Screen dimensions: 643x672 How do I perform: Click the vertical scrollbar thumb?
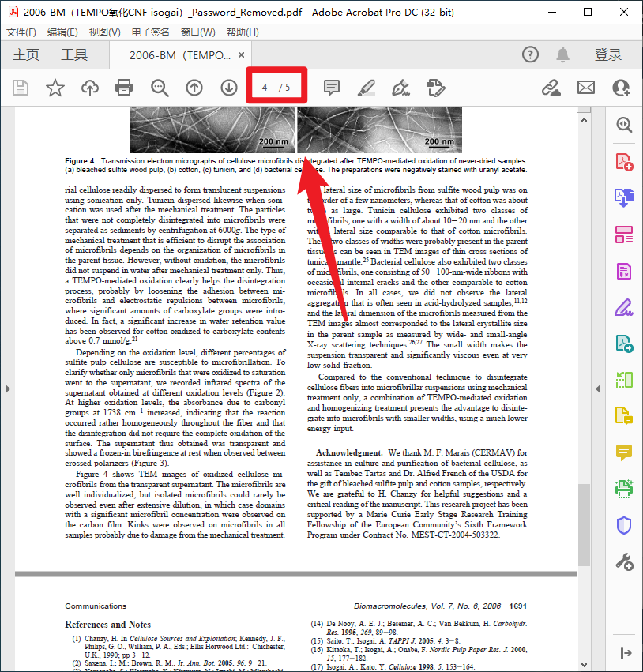click(x=584, y=524)
